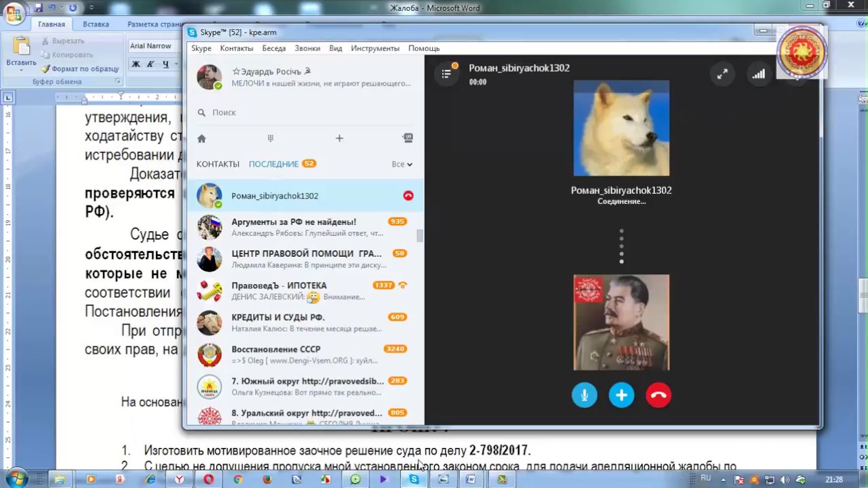This screenshot has height=488, width=868.
Task: Click the Stalin self-view picture in the call
Action: [x=621, y=323]
